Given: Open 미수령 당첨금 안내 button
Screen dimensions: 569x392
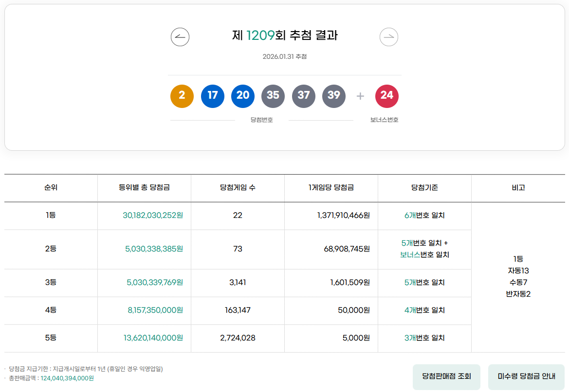Looking at the screenshot, I should coord(526,377).
